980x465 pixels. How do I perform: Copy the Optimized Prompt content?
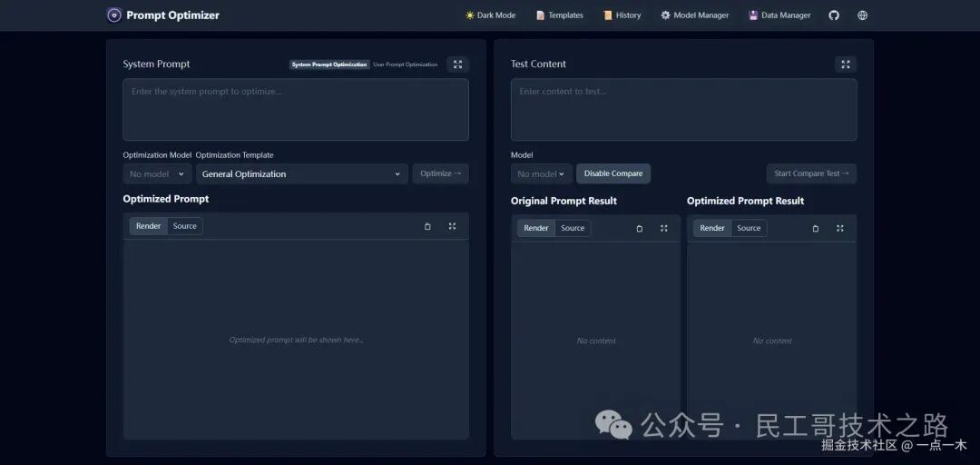pos(427,226)
